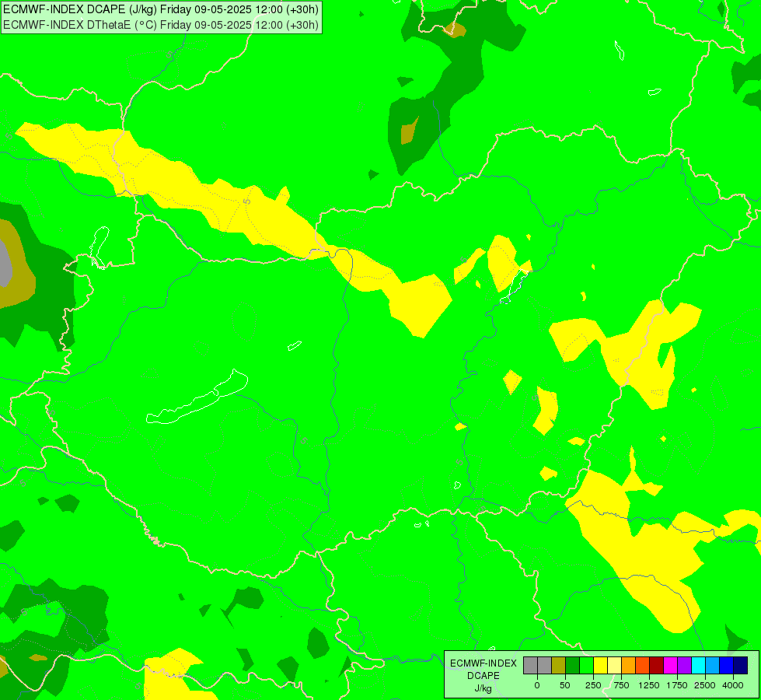
Task: Select the pale yellow legend swatch
Action: click(614, 665)
